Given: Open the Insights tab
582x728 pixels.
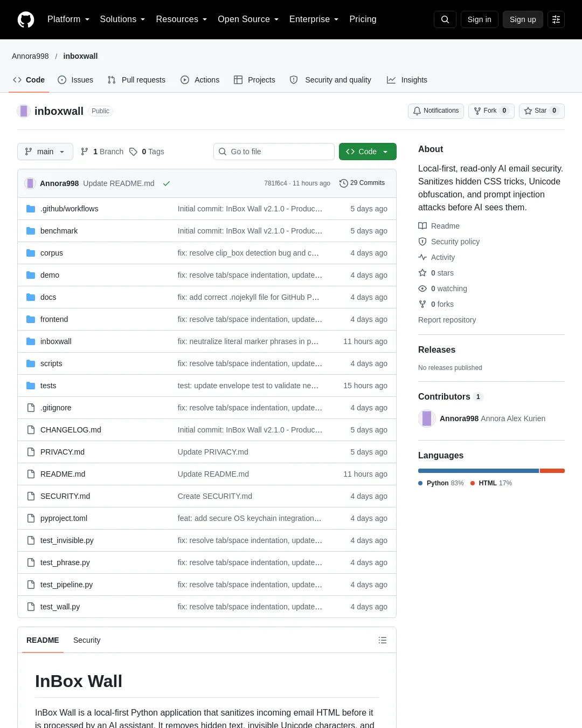Looking at the screenshot, I should [x=407, y=80].
